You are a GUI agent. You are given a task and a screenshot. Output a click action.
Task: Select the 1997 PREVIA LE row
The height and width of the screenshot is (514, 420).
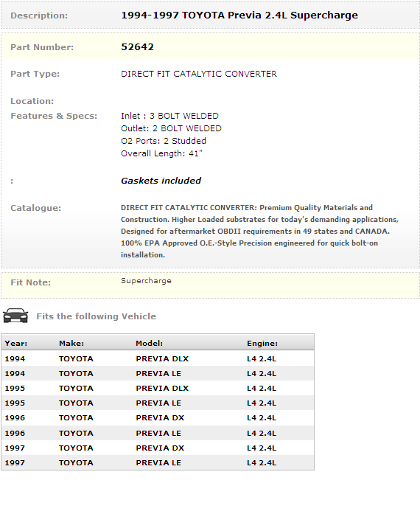coord(158,462)
